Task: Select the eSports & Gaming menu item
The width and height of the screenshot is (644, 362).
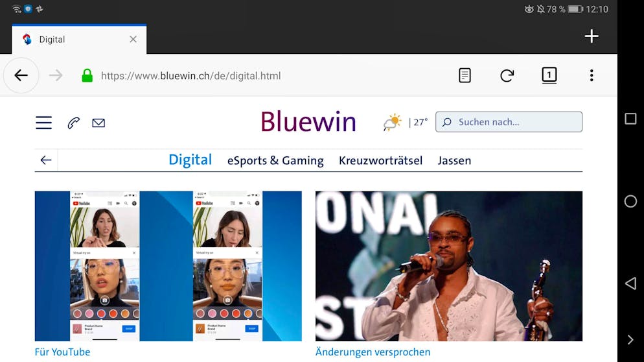Action: pyautogui.click(x=275, y=160)
